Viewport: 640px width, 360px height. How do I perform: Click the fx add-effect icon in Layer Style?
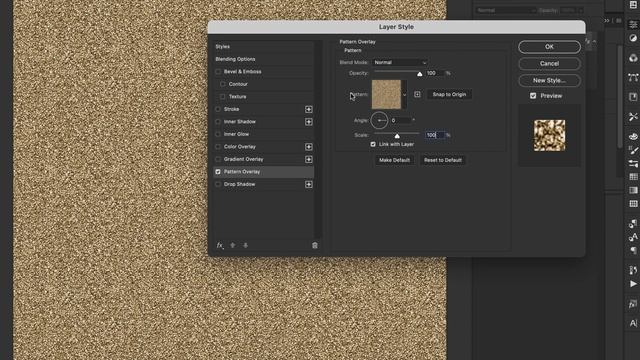point(220,245)
